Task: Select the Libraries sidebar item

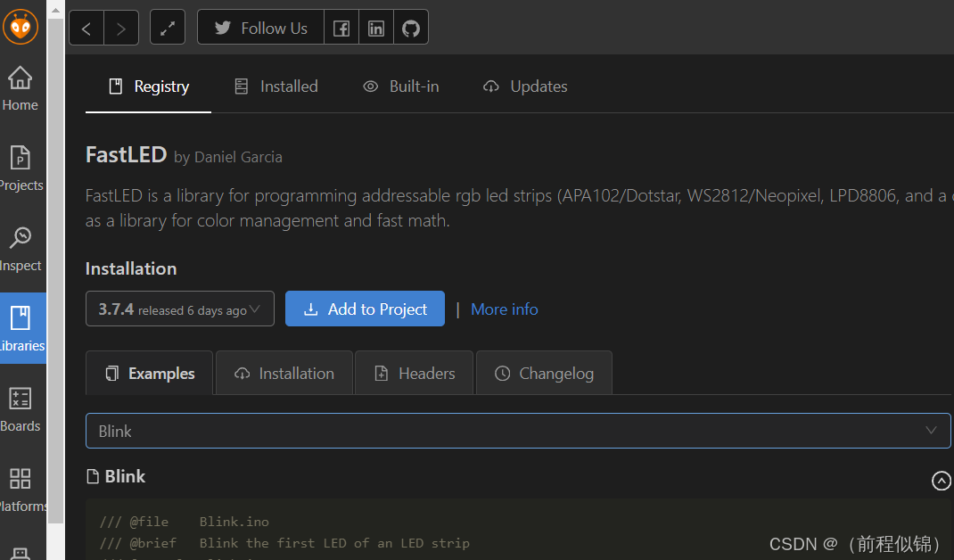Action: point(22,328)
